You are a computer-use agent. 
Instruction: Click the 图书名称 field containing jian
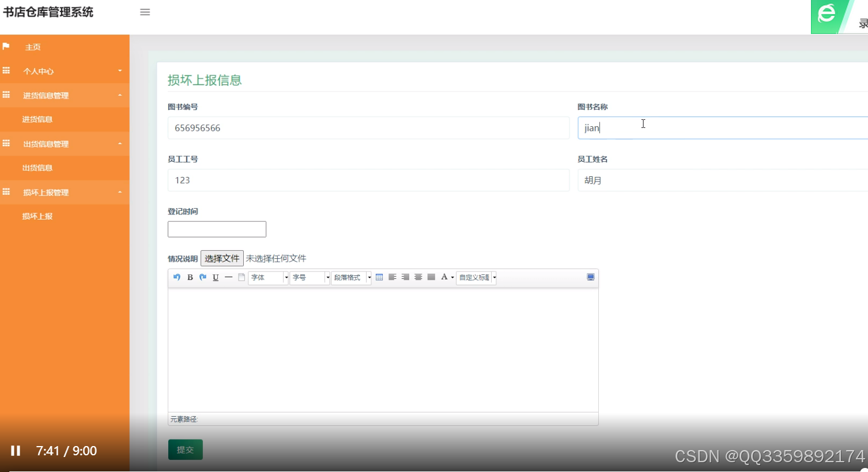(x=723, y=128)
